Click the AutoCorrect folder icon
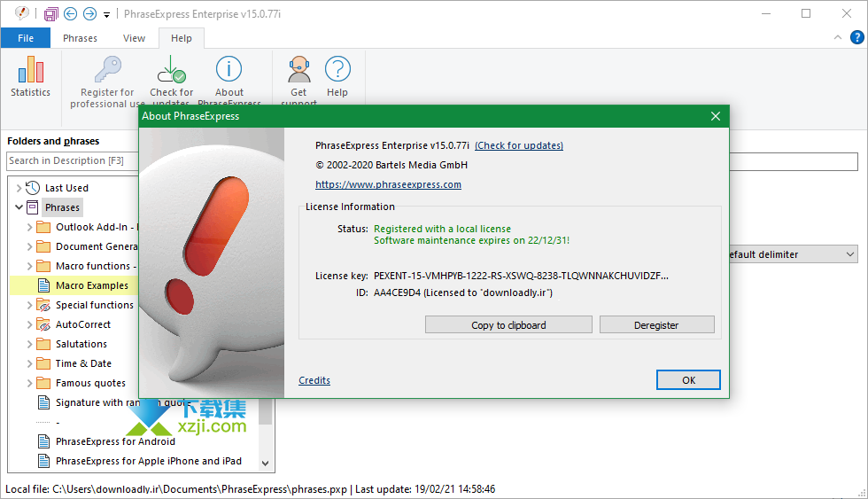This screenshot has height=499, width=868. (43, 324)
